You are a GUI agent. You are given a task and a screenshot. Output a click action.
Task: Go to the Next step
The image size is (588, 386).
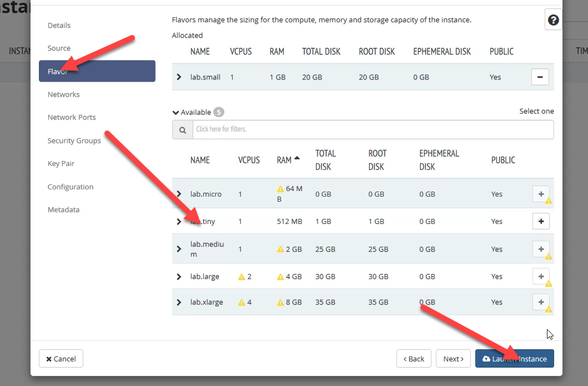pyautogui.click(x=453, y=359)
